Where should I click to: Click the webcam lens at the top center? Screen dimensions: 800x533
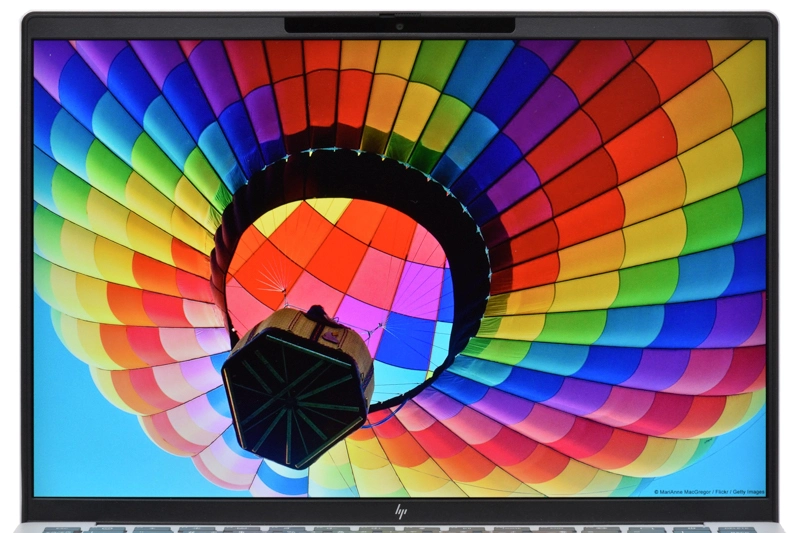click(399, 25)
